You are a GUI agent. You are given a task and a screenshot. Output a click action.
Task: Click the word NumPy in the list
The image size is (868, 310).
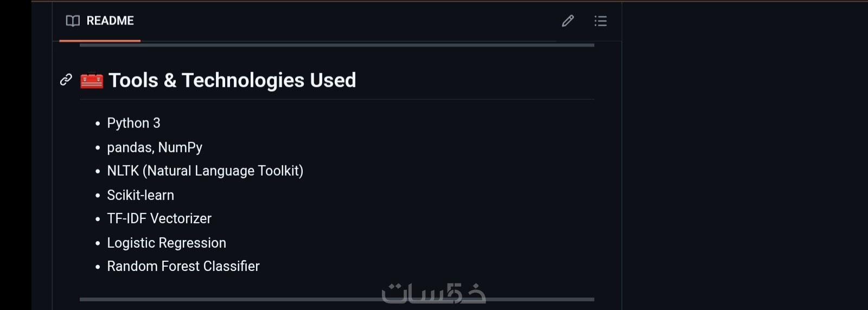(180, 147)
